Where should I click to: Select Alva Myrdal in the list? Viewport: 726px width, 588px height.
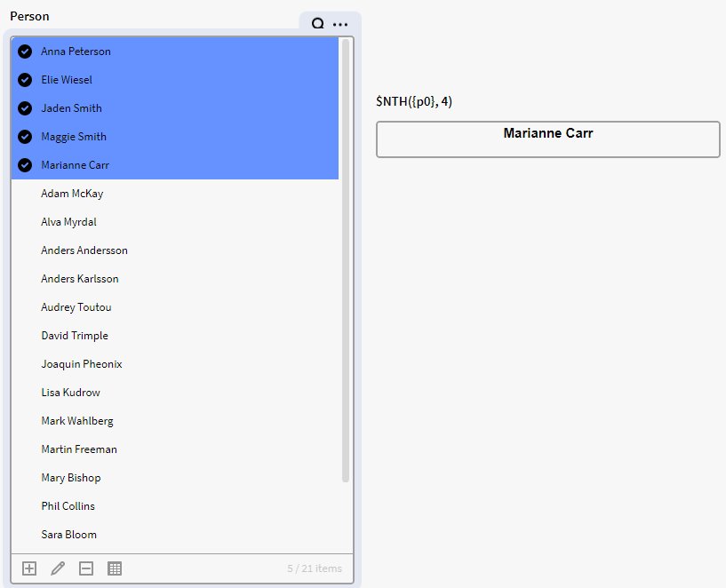click(175, 222)
